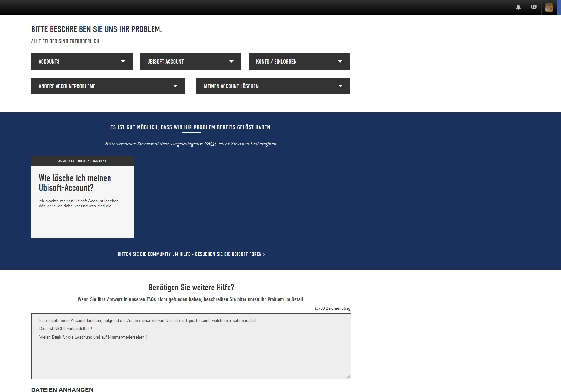Open the notifications bell icon
Screen dimensions: 561x392
tap(518, 7)
